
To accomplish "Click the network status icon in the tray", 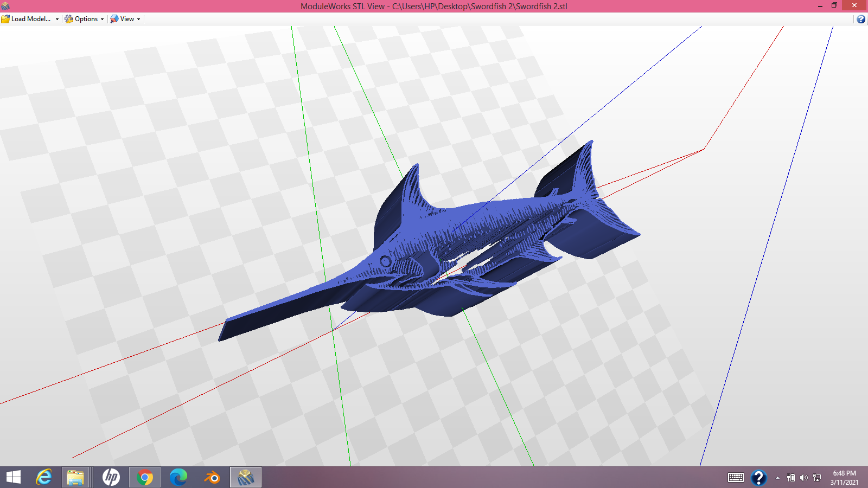I will pyautogui.click(x=816, y=478).
